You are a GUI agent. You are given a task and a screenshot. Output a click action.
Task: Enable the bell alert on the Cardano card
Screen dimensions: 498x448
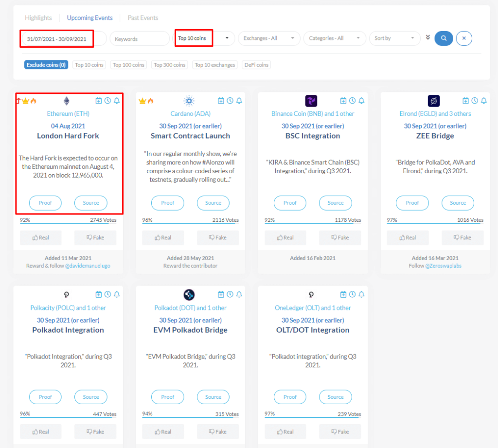(x=239, y=101)
